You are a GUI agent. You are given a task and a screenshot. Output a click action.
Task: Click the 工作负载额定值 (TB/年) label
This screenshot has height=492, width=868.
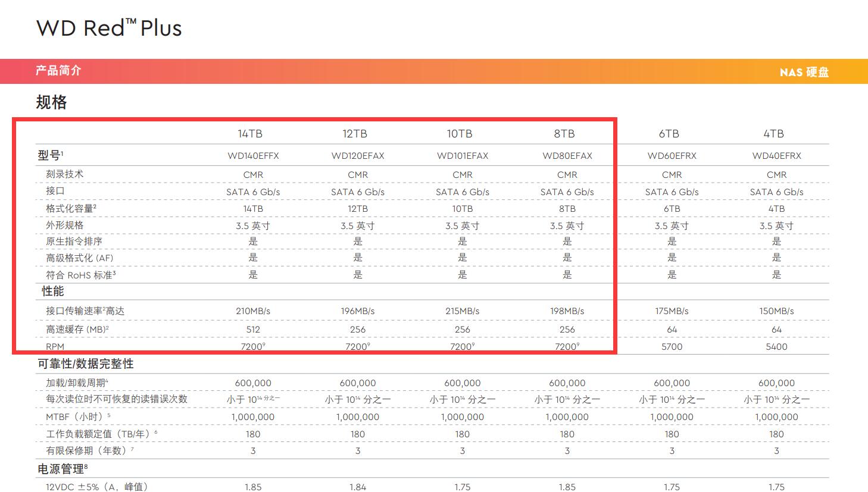click(102, 434)
